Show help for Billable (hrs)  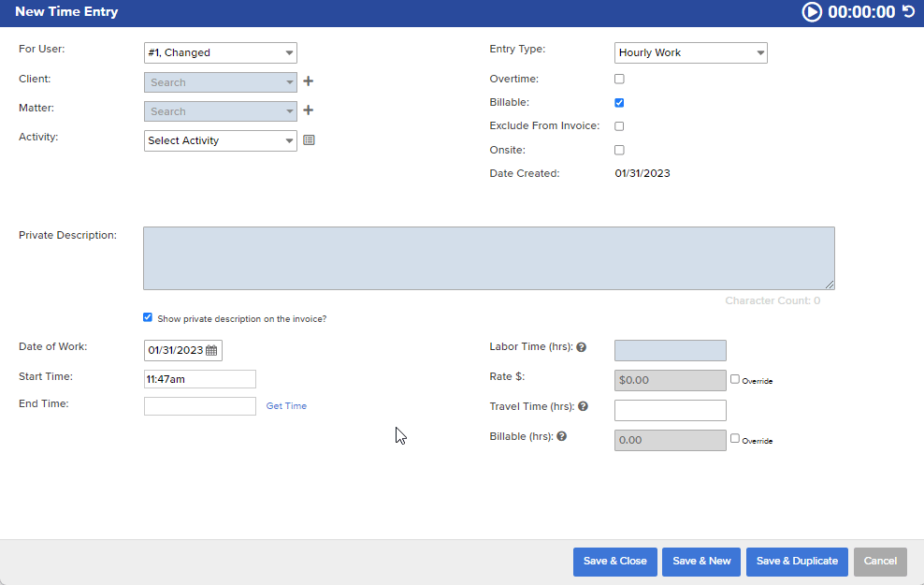click(561, 436)
